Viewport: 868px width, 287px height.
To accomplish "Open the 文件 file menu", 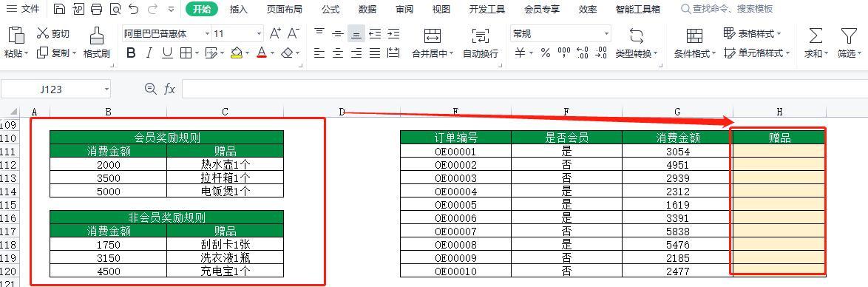I will point(23,9).
